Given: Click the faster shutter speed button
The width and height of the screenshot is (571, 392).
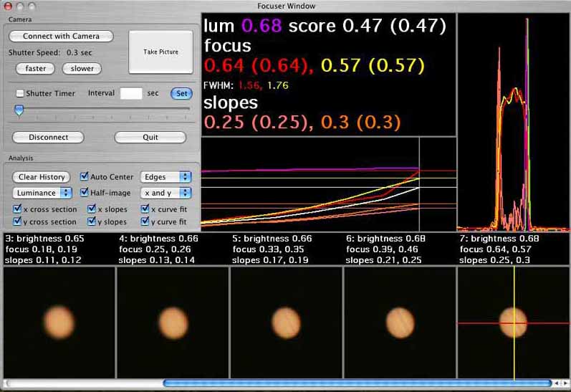Looking at the screenshot, I should 35,69.
